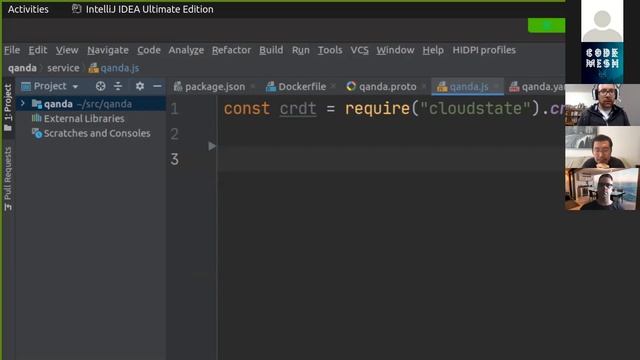Open the Refactor menu

(x=231, y=50)
